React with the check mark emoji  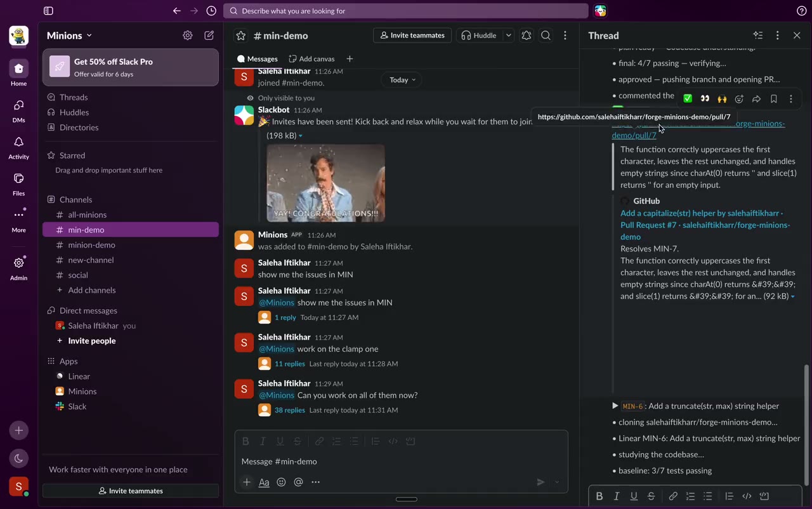tap(688, 99)
